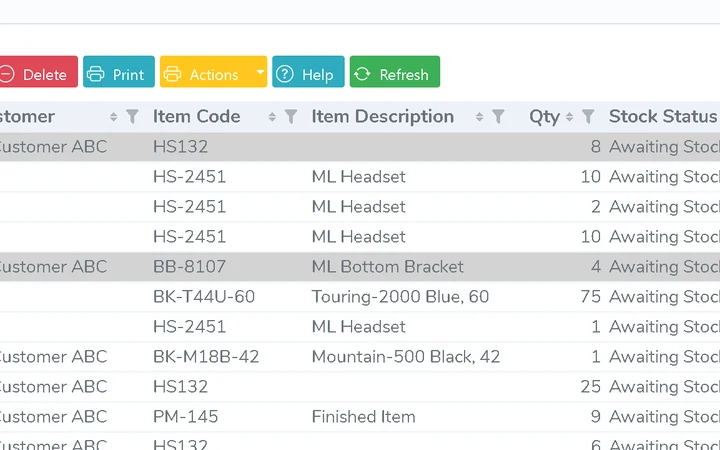The height and width of the screenshot is (450, 720).
Task: Open the Qty column filter funnel
Action: [588, 117]
